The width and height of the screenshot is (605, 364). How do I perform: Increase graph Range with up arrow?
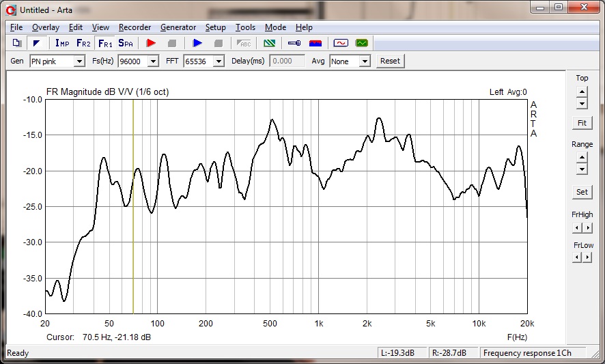pos(582,158)
